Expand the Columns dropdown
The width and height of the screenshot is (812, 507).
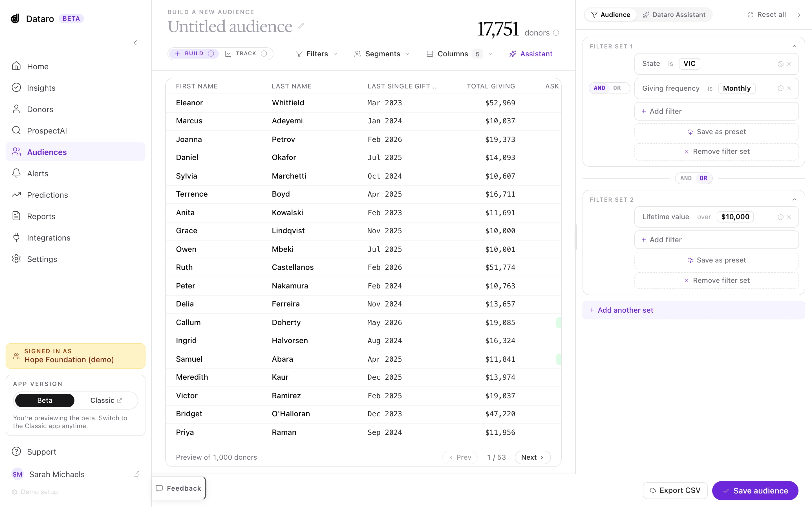tap(459, 54)
